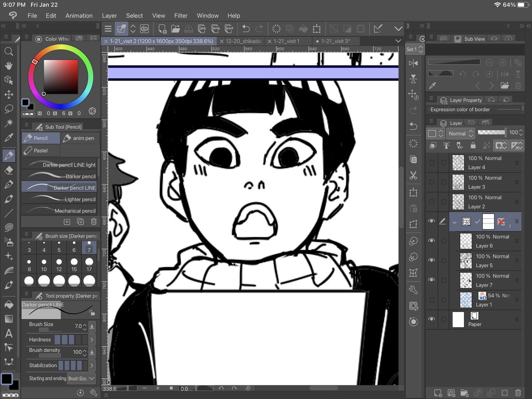Export as PSD icon
The height and width of the screenshot is (399, 532).
229,29
